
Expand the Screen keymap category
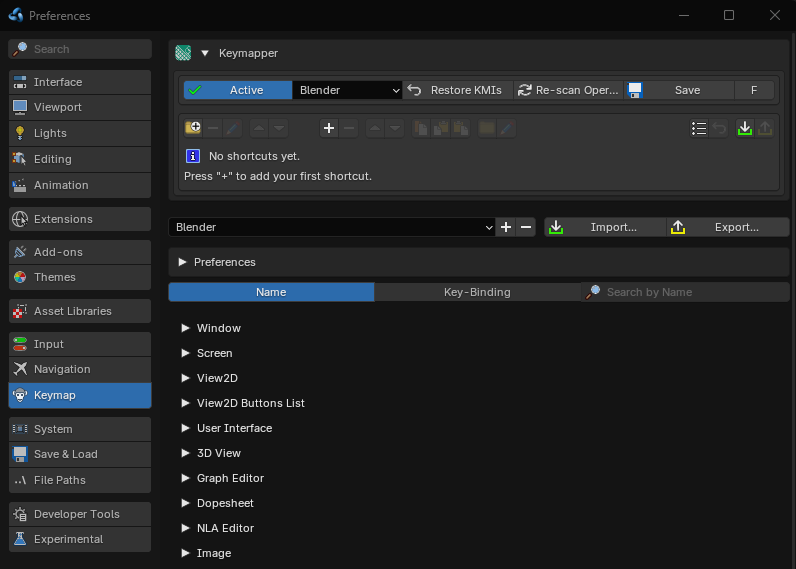(x=185, y=353)
